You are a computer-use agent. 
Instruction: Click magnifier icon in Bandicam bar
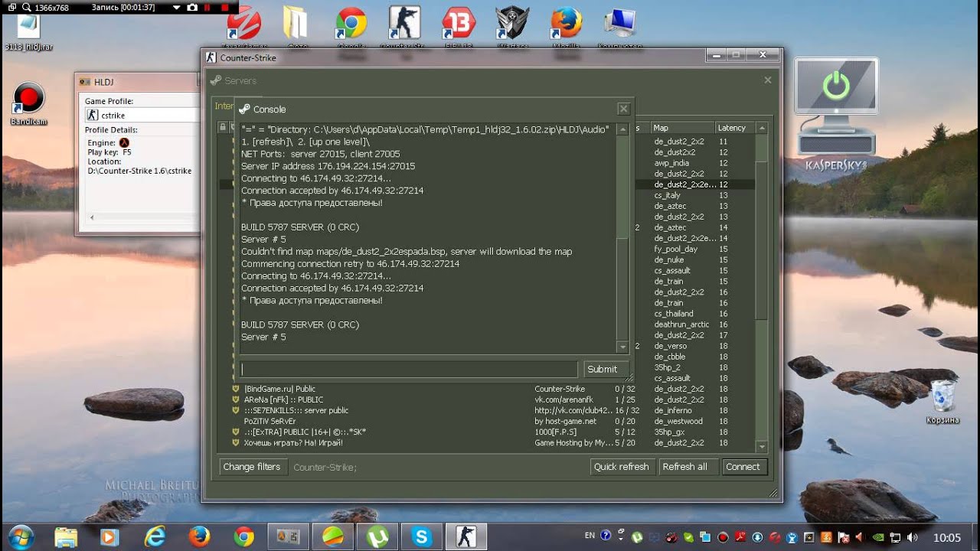click(x=28, y=7)
